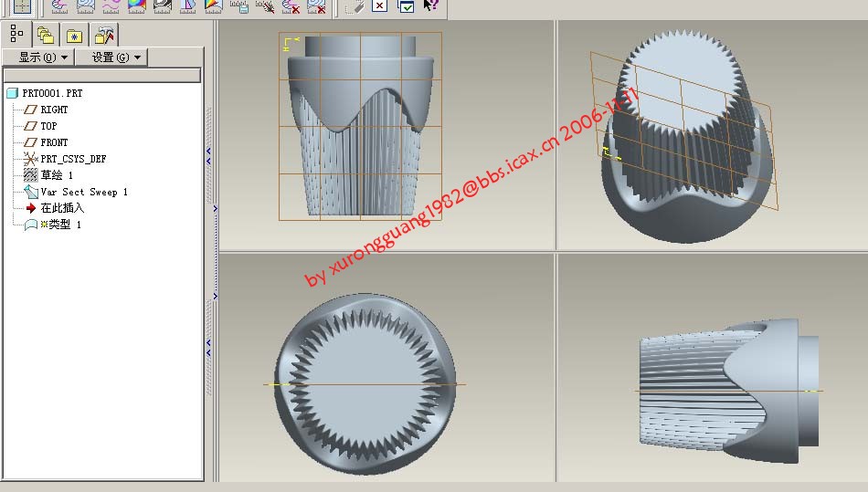
Task: Open the draft analysis tool icon
Action: click(x=188, y=5)
